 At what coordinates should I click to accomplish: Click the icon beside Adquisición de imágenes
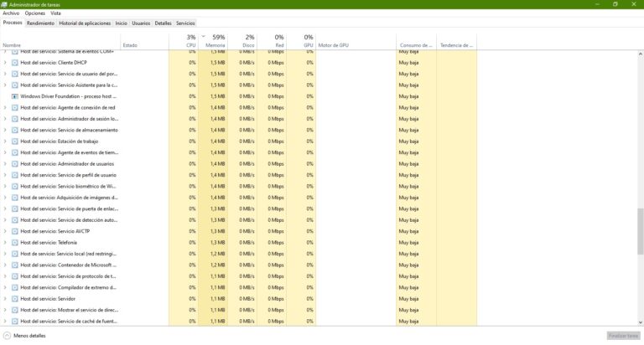click(15, 198)
